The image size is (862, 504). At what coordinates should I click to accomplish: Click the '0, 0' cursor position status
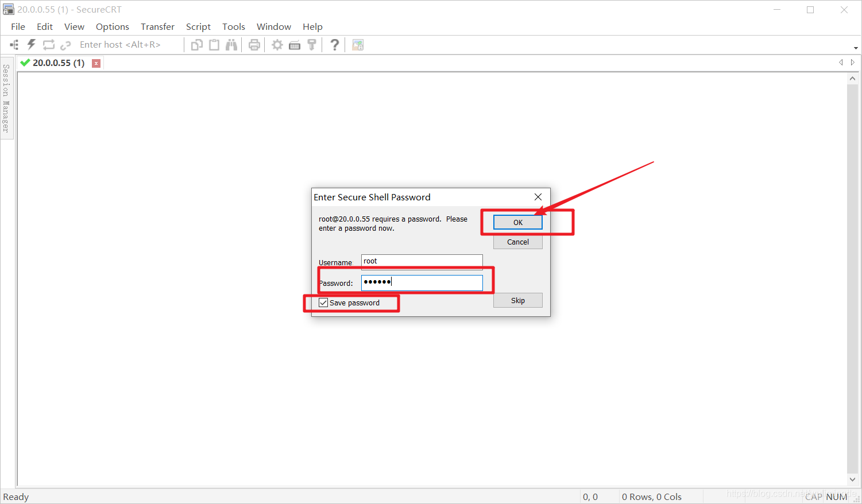tap(590, 497)
